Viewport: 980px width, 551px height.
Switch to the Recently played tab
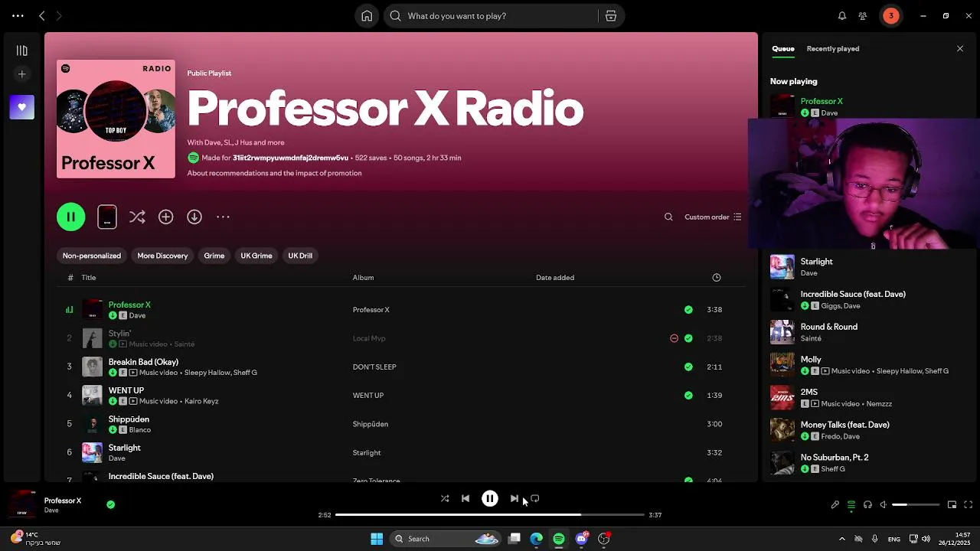click(832, 48)
